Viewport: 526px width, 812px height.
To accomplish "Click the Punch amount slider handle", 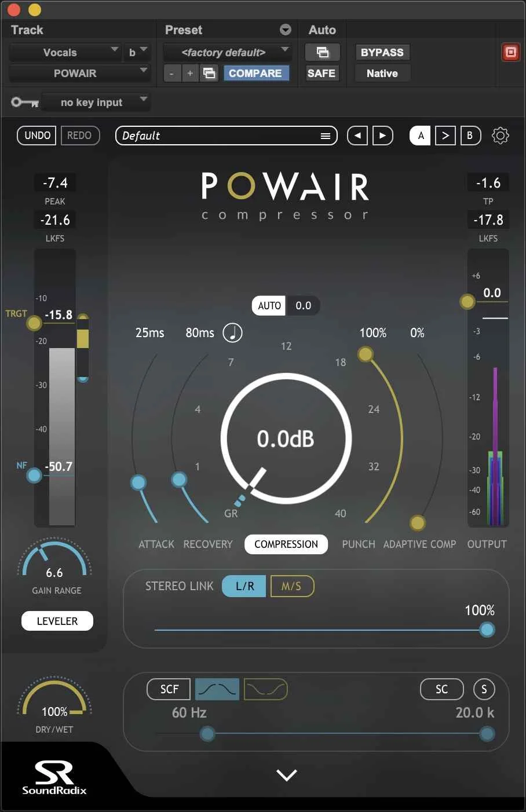I will click(366, 353).
